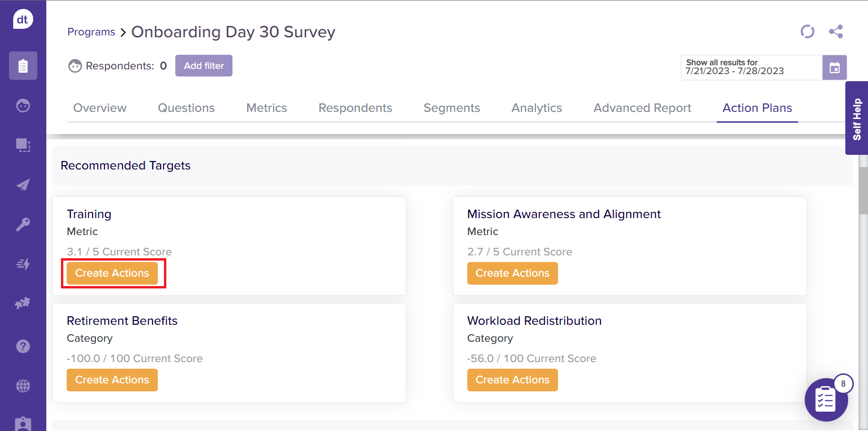Click the dt logo in the sidebar

tap(23, 19)
